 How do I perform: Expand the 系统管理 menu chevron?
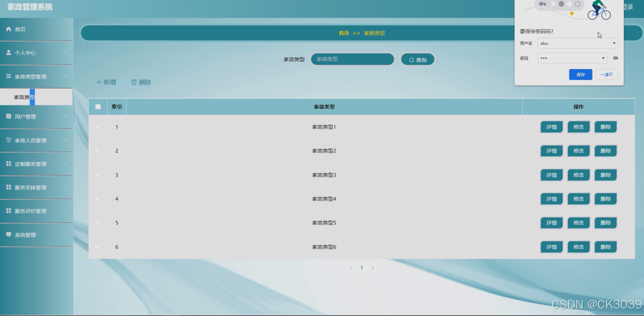[66, 235]
